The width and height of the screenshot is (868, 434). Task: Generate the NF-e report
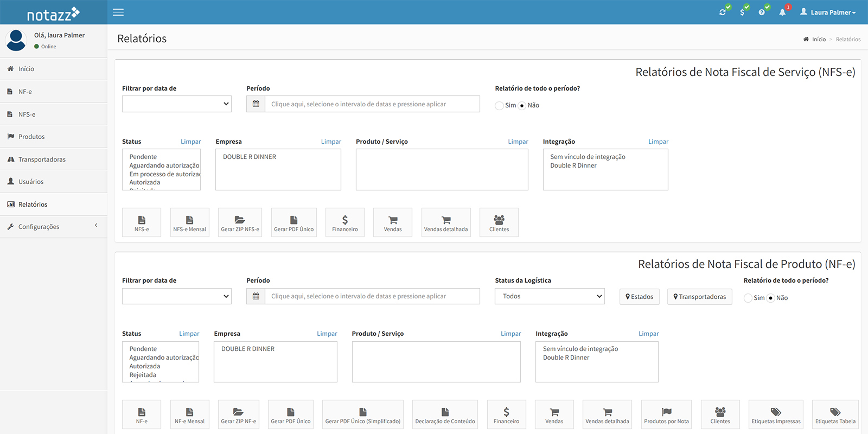142,414
